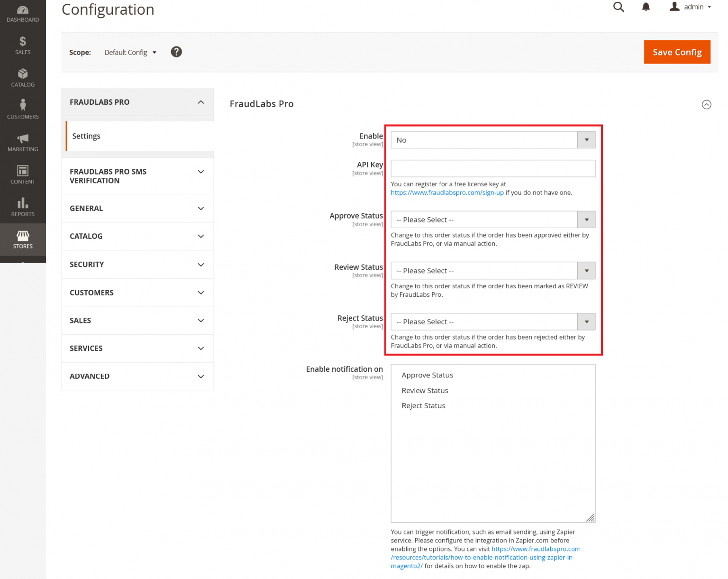This screenshot has height=579, width=728.
Task: Click the Customers sidebar icon
Action: click(x=22, y=109)
